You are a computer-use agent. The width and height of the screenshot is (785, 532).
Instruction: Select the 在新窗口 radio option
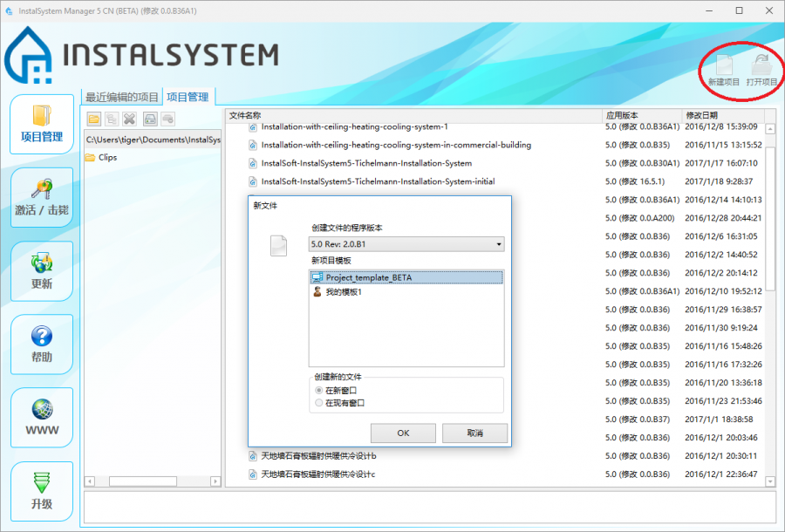[x=319, y=391]
